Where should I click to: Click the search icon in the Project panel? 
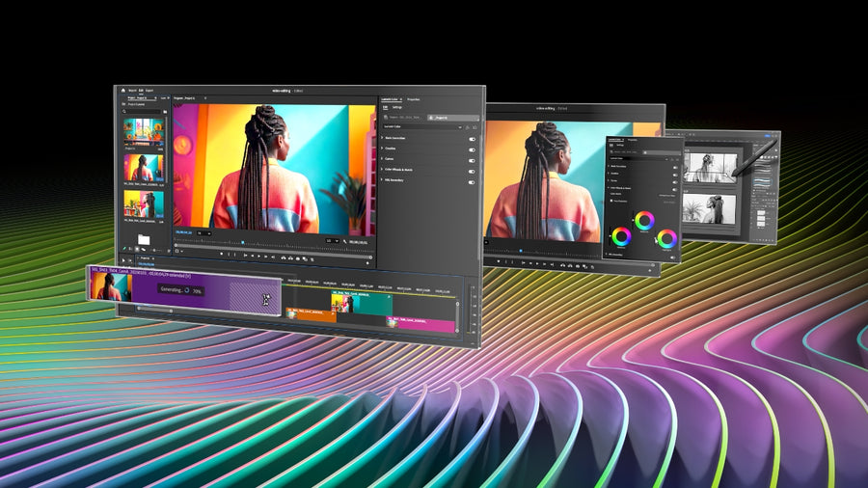[124, 111]
